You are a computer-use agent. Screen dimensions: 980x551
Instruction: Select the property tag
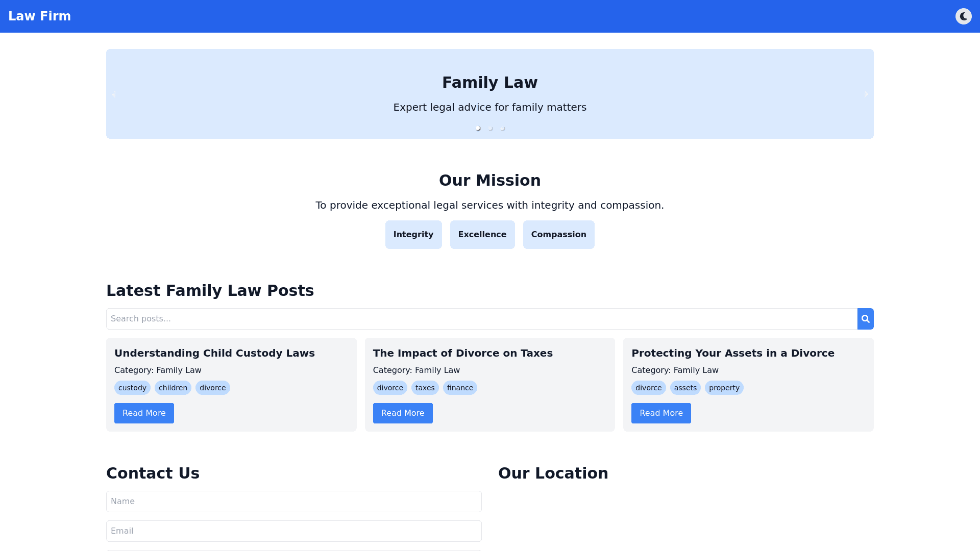tap(724, 388)
